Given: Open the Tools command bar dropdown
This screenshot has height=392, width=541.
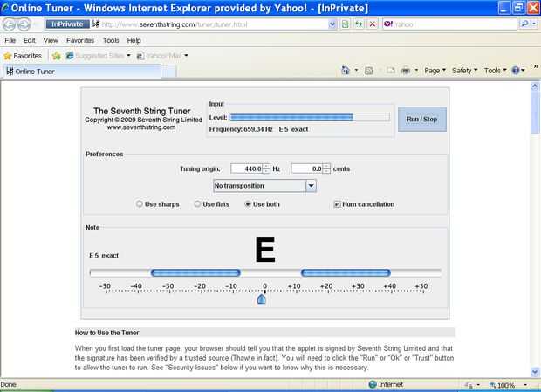Looking at the screenshot, I should pos(495,71).
